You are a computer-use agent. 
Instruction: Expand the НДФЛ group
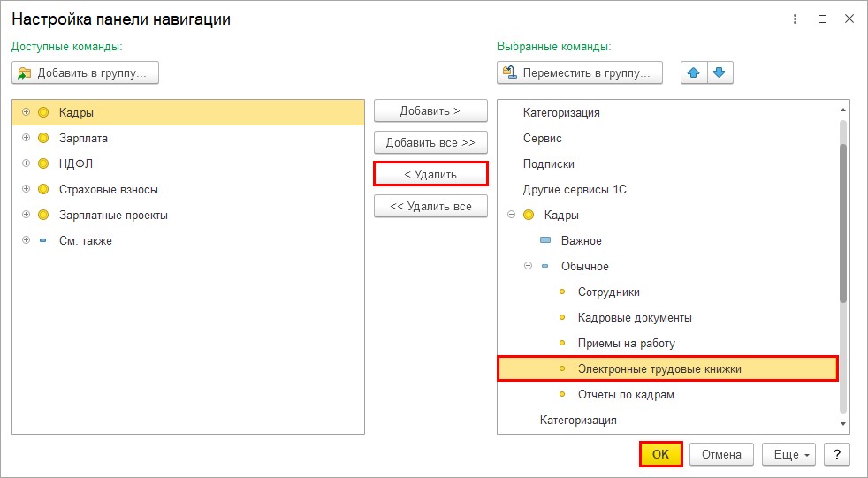pyautogui.click(x=26, y=163)
